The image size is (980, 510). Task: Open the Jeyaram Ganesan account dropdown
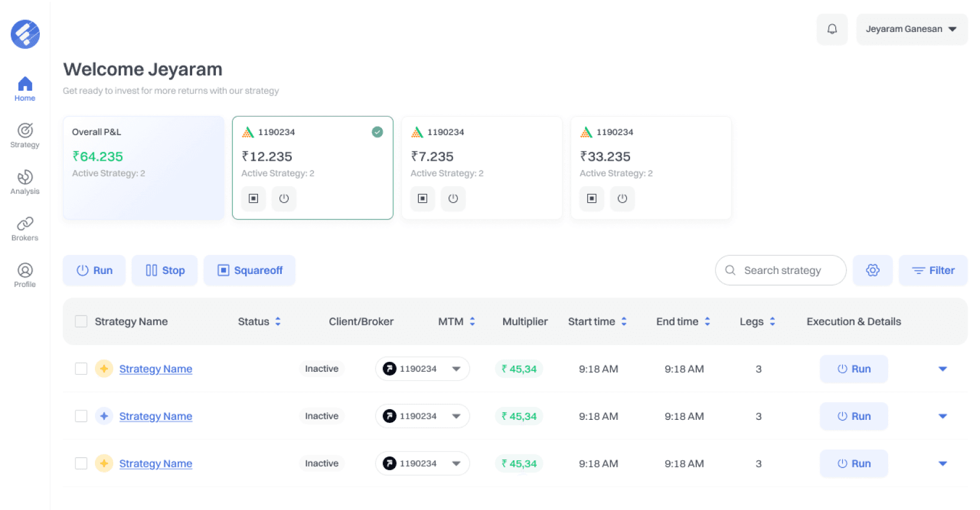[x=912, y=29]
